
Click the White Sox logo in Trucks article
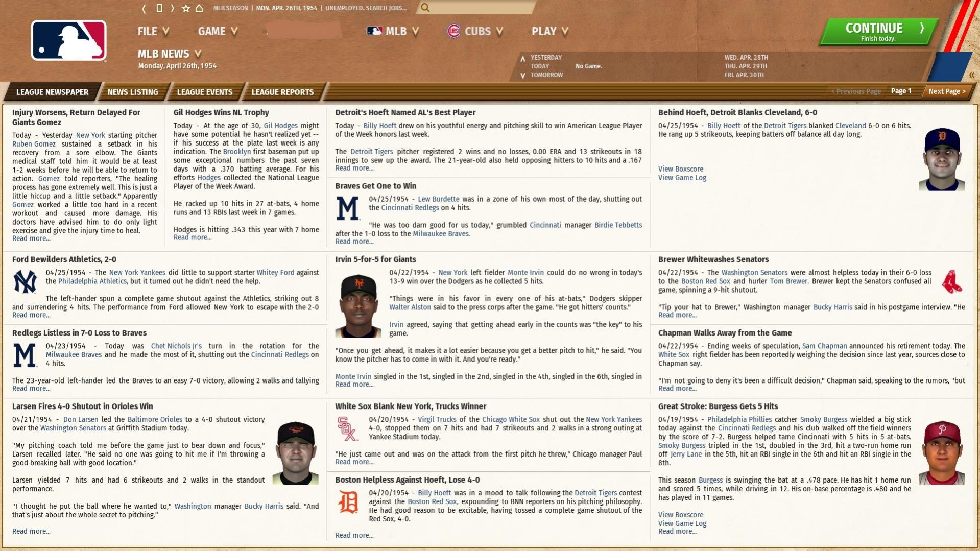coord(348,428)
